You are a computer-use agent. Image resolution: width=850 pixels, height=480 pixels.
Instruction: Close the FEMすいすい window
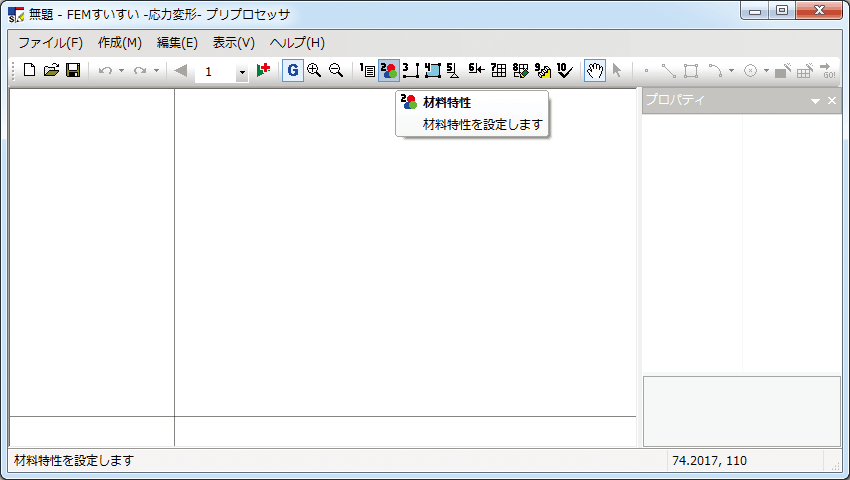coord(819,10)
